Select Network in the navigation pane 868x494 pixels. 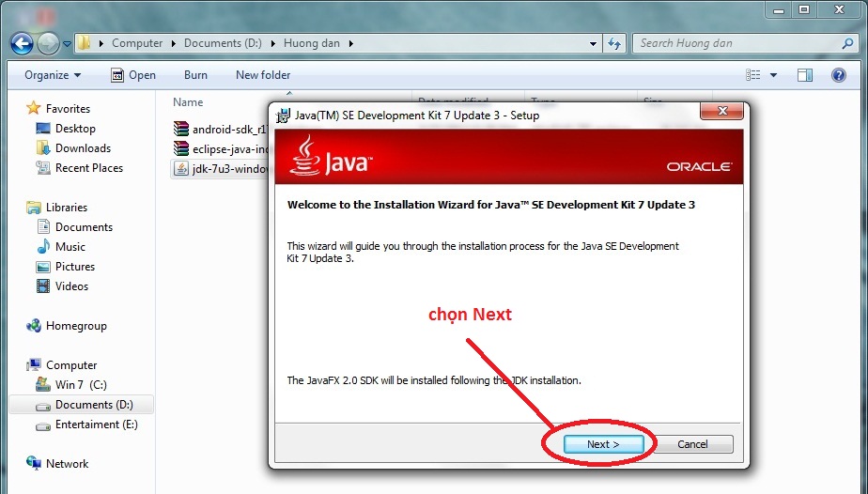coord(57,464)
